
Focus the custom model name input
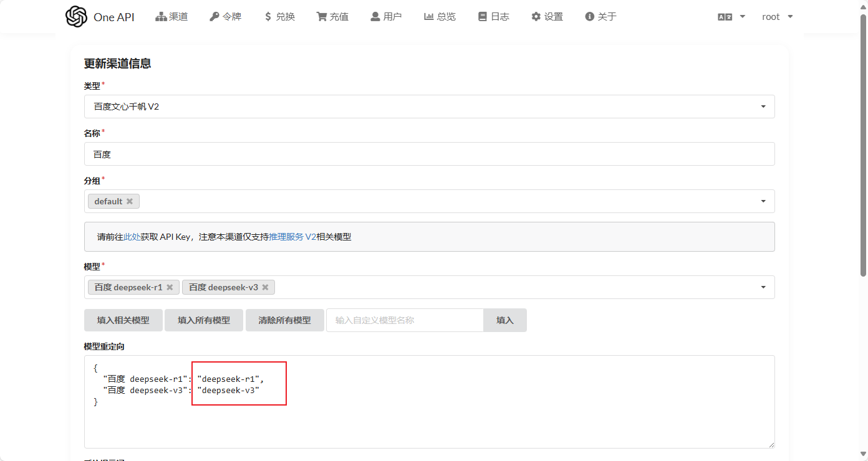[x=405, y=320]
